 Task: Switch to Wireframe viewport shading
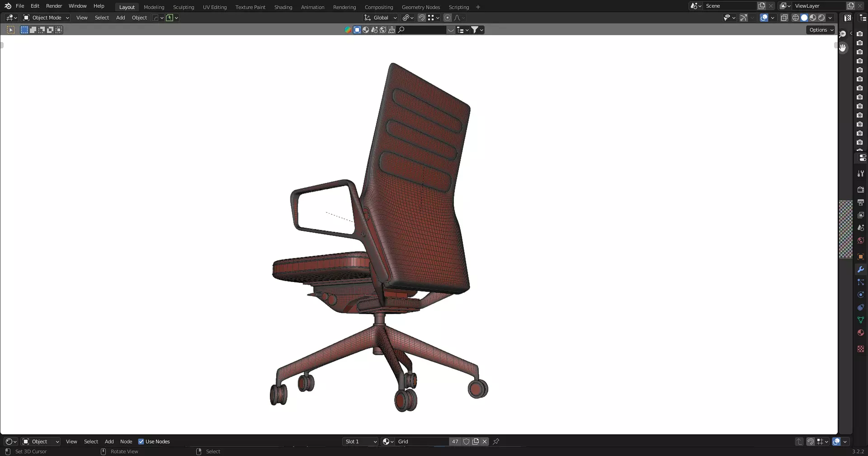click(796, 18)
